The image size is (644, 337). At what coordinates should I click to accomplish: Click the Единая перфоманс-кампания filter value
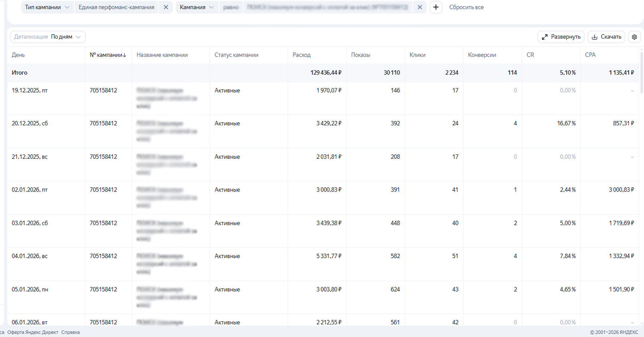[x=116, y=7]
